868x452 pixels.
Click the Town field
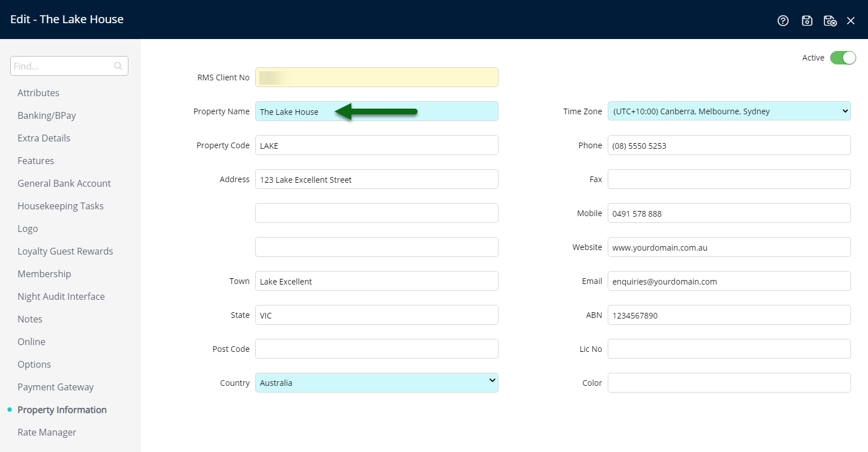pos(377,281)
